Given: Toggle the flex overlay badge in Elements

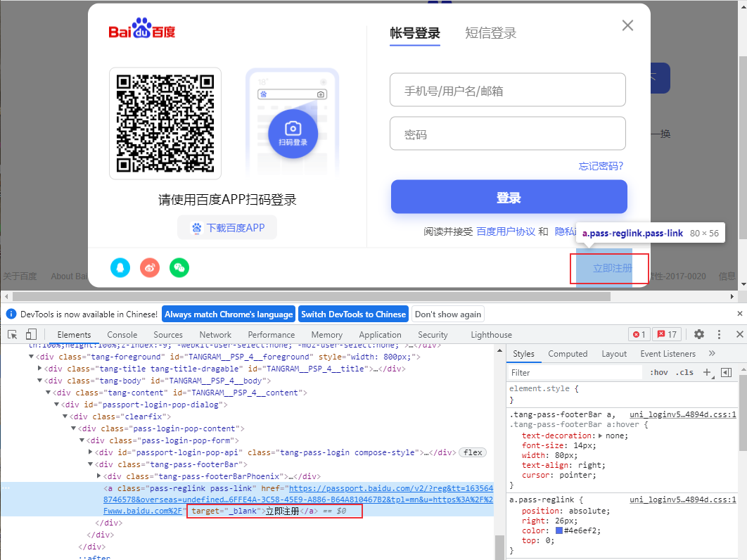Looking at the screenshot, I should [x=472, y=452].
